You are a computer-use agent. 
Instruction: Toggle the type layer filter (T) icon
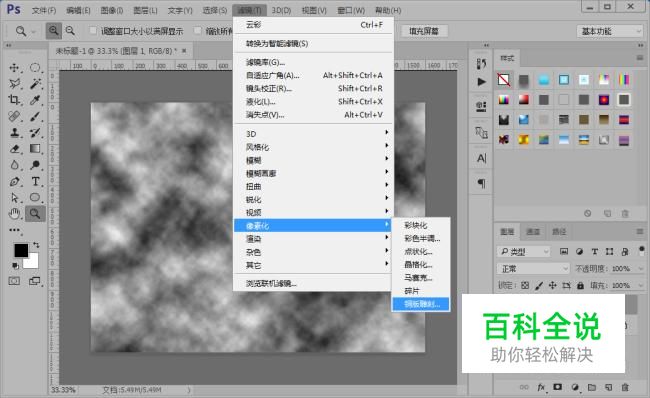(x=594, y=251)
